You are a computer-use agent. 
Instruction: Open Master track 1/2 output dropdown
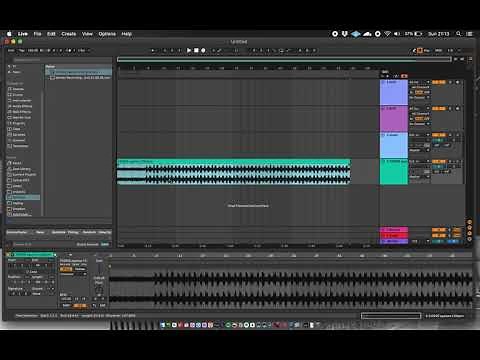coord(419,241)
